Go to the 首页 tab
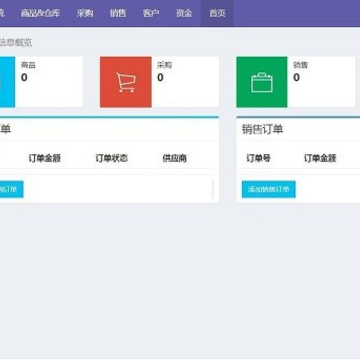 [x=217, y=13]
